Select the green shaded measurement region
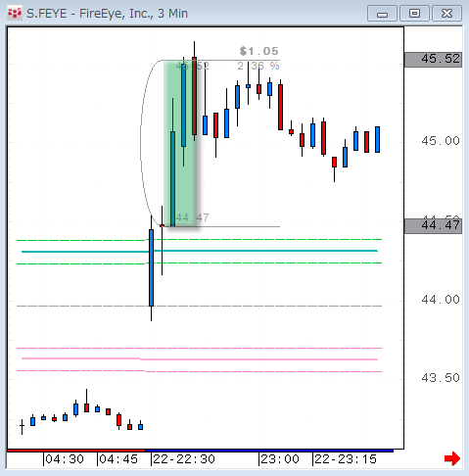The width and height of the screenshot is (469, 476). (180, 143)
